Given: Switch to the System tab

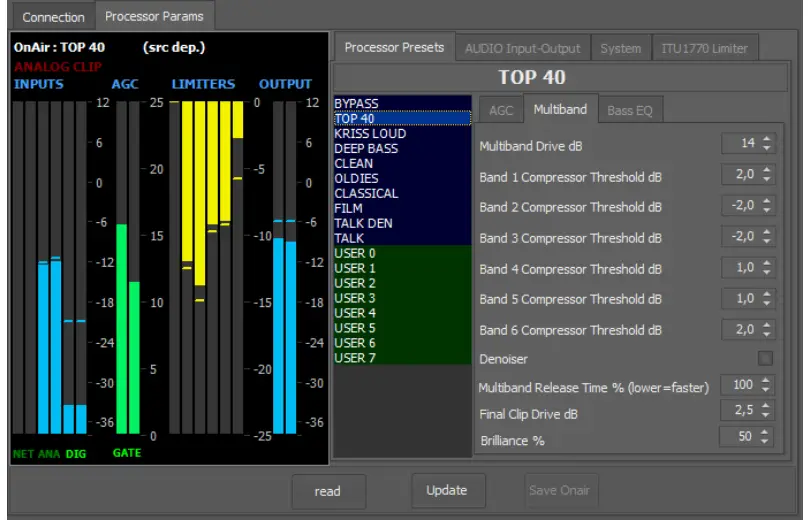Looking at the screenshot, I should 620,48.
